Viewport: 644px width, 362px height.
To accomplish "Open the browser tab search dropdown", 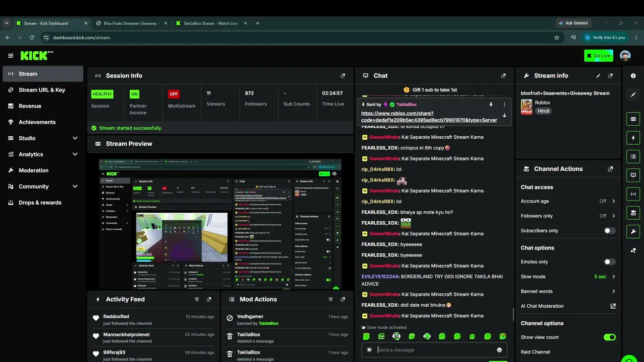I will [x=7, y=23].
